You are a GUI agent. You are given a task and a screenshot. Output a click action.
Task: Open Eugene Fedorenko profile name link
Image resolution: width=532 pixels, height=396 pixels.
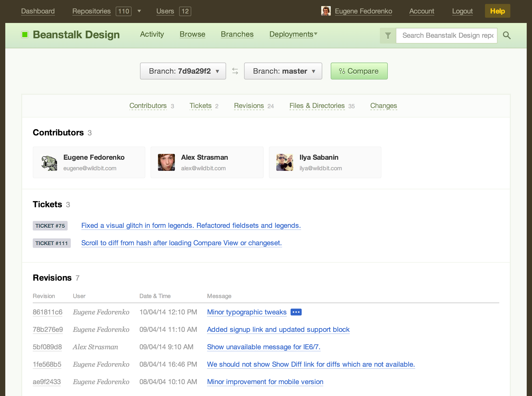click(363, 11)
